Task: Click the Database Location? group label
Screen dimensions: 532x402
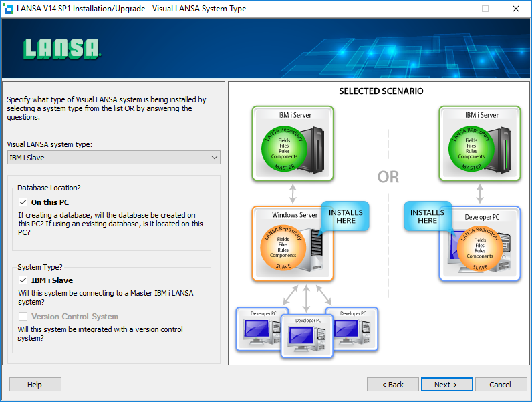Action: coord(49,188)
